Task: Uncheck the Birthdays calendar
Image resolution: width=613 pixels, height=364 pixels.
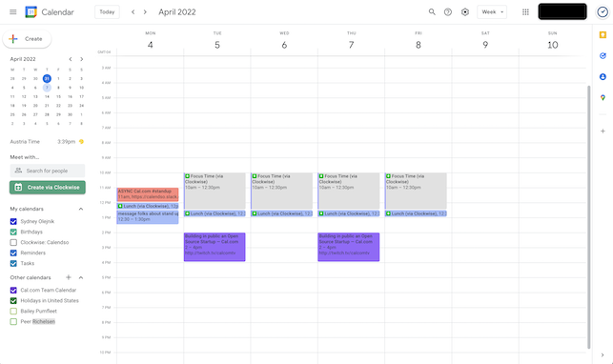Action: [13, 232]
